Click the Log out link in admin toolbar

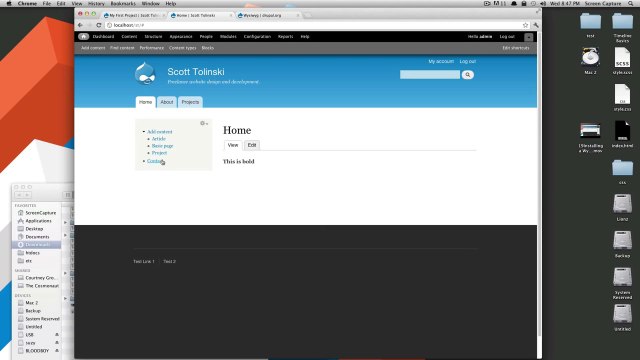tap(507, 37)
